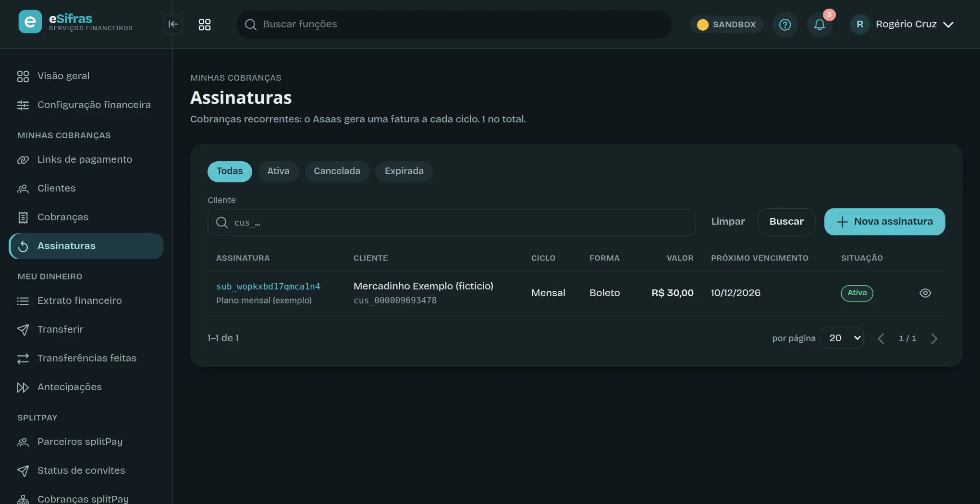Open Parceiros splitPay
Screen dimensions: 980x504
(86, 442)
